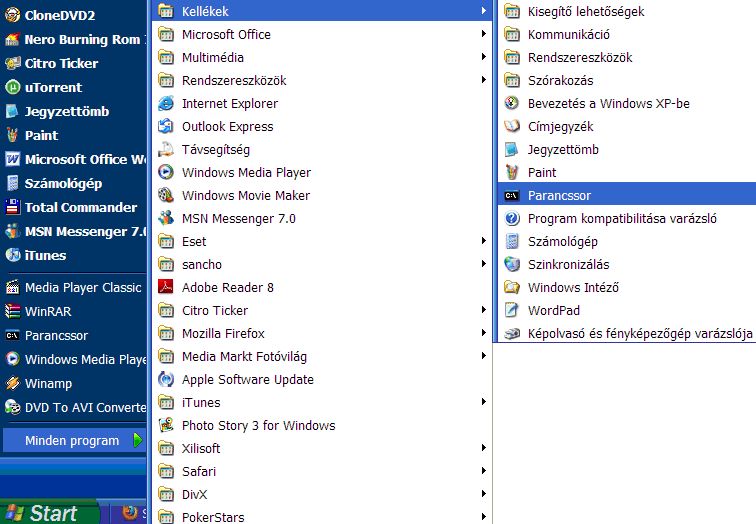Click the uTorrent icon in Start menu

13,87
